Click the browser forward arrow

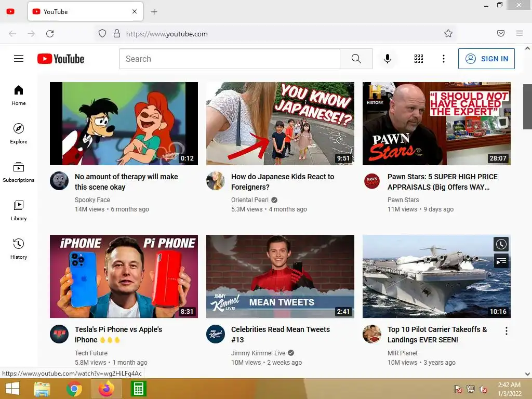(x=31, y=34)
